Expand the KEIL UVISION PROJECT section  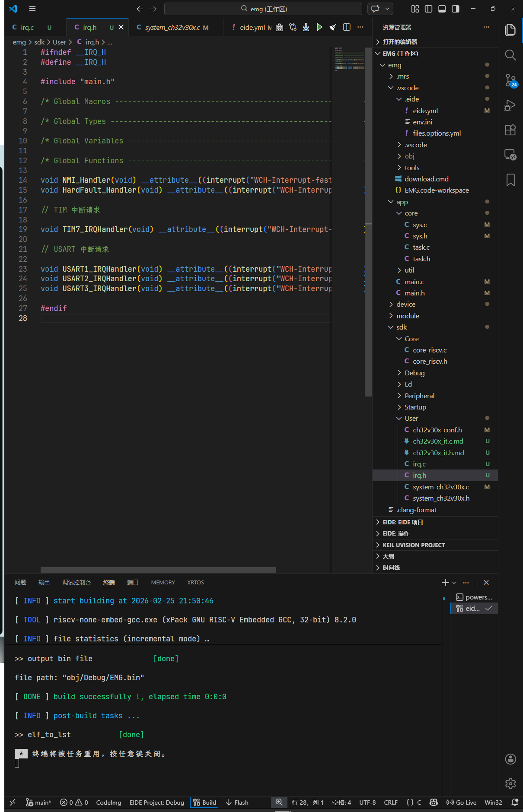414,545
